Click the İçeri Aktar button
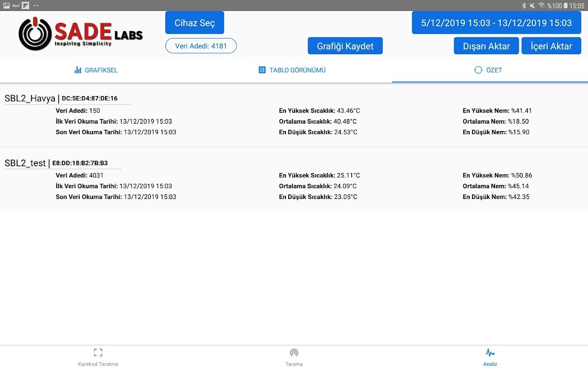588x368 pixels. click(x=551, y=46)
